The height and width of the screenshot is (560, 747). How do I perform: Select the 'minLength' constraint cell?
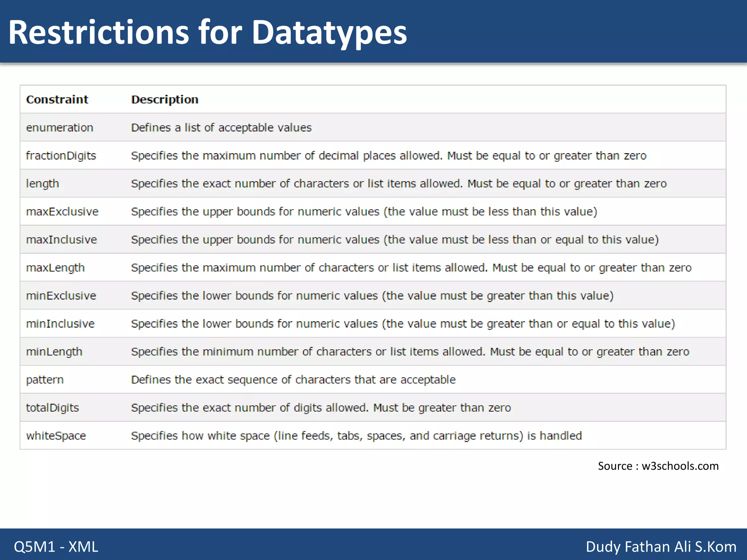(x=54, y=352)
